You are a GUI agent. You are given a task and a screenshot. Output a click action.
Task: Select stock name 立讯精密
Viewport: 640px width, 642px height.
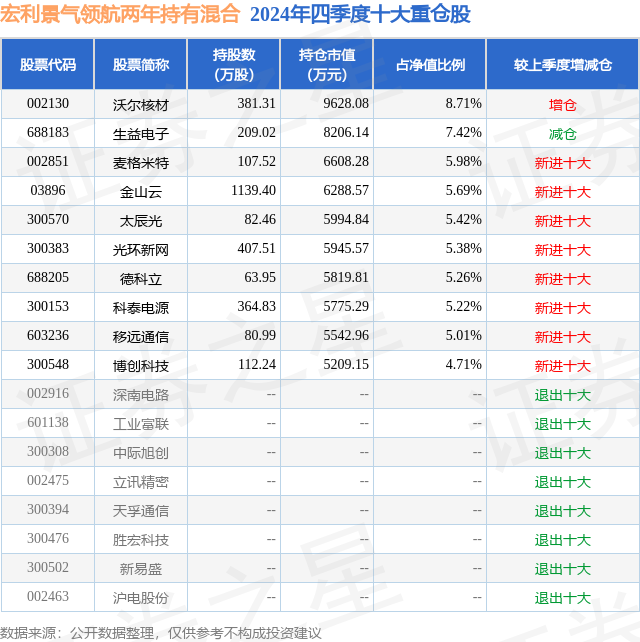click(x=141, y=483)
